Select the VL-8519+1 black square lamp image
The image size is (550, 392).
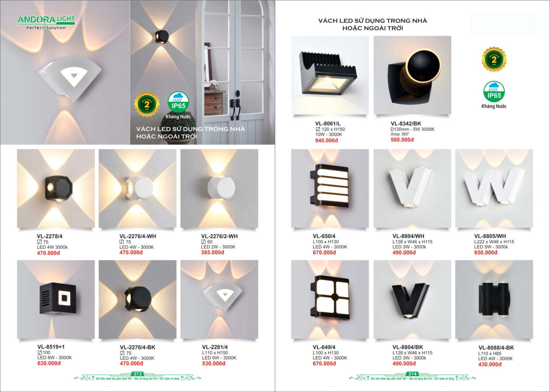click(56, 299)
